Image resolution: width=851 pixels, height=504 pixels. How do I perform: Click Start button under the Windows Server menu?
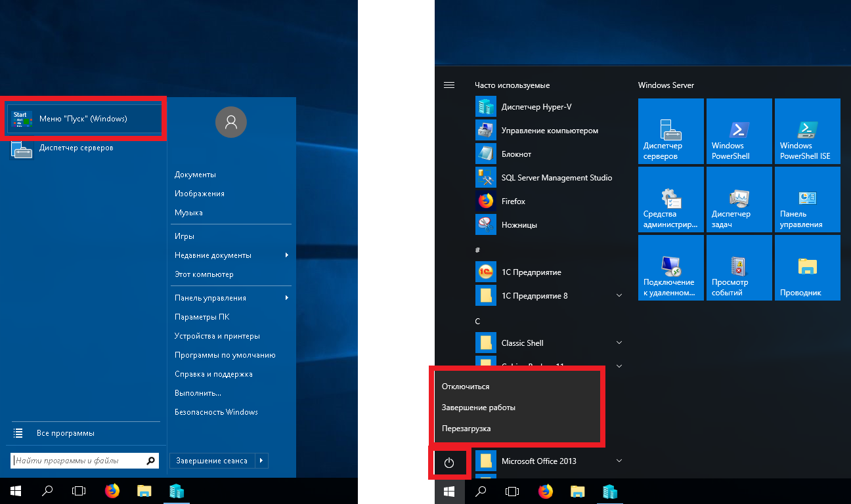[450, 491]
